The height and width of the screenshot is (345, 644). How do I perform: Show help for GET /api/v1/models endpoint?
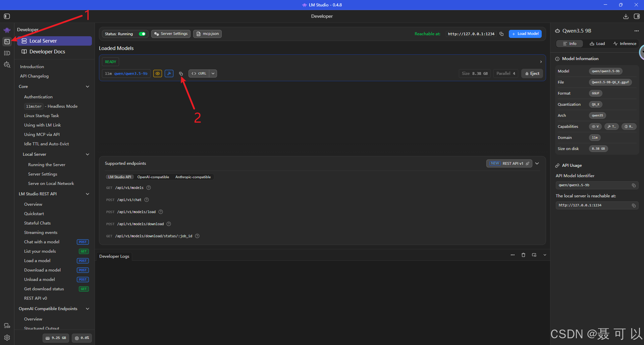pyautogui.click(x=149, y=188)
